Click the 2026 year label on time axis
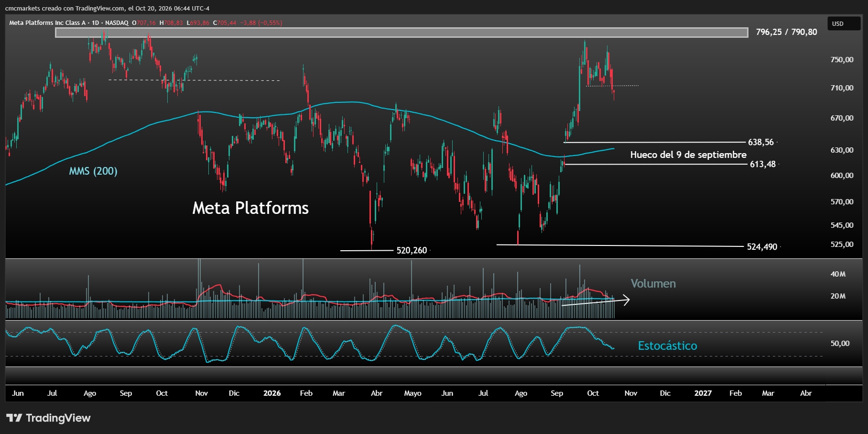This screenshot has width=868, height=434. click(272, 393)
